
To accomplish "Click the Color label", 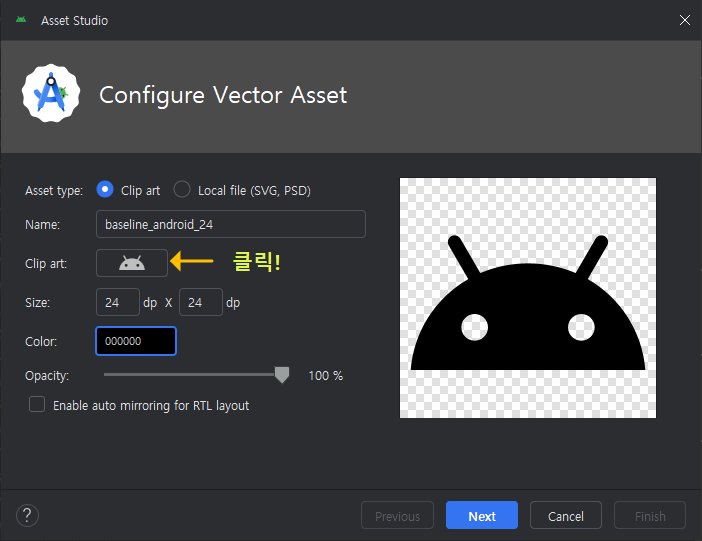I will [x=41, y=342].
